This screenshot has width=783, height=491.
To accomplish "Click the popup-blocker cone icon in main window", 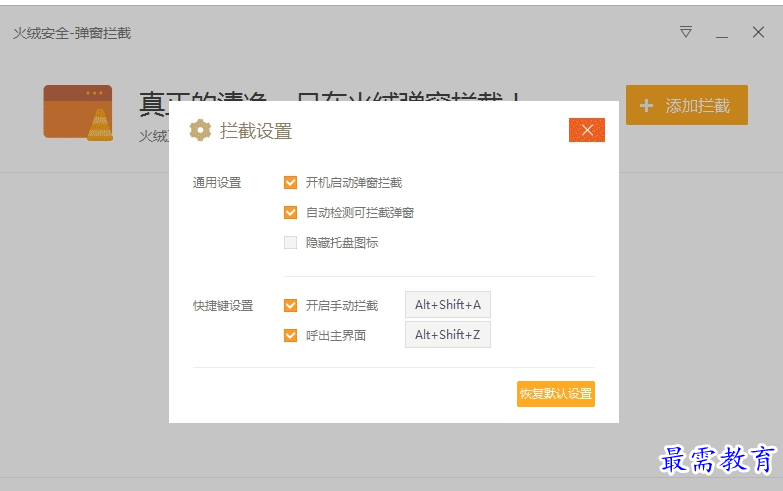I will (x=78, y=112).
